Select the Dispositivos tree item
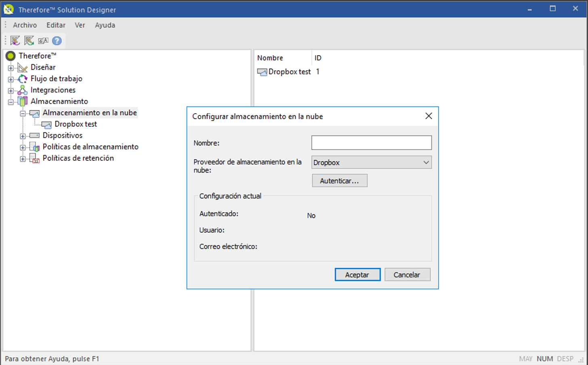The image size is (588, 365). [x=63, y=136]
